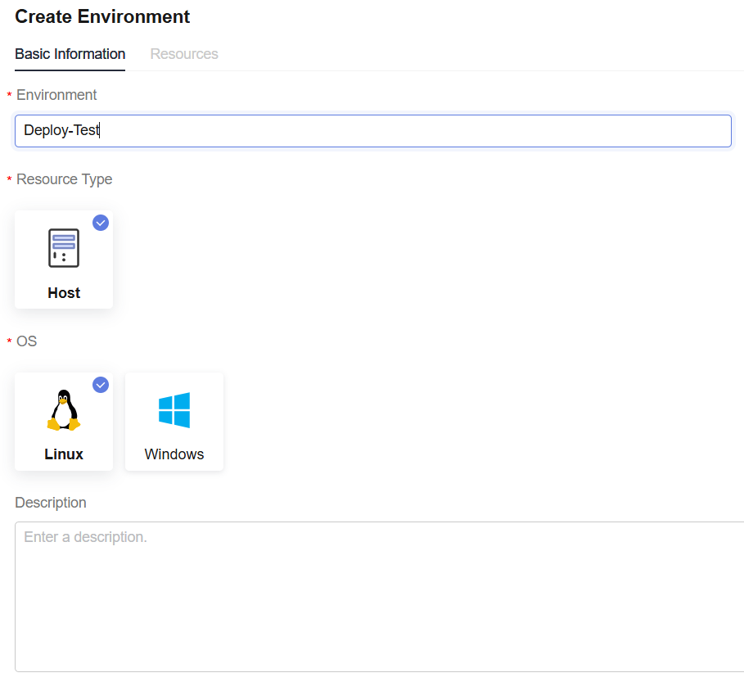Click the Environment field label

click(x=56, y=95)
